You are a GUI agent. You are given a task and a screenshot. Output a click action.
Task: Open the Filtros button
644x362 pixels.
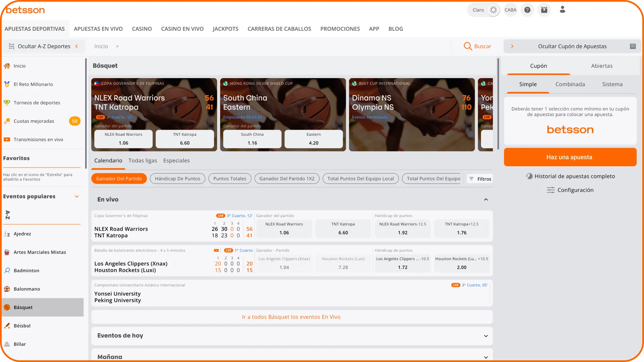480,179
